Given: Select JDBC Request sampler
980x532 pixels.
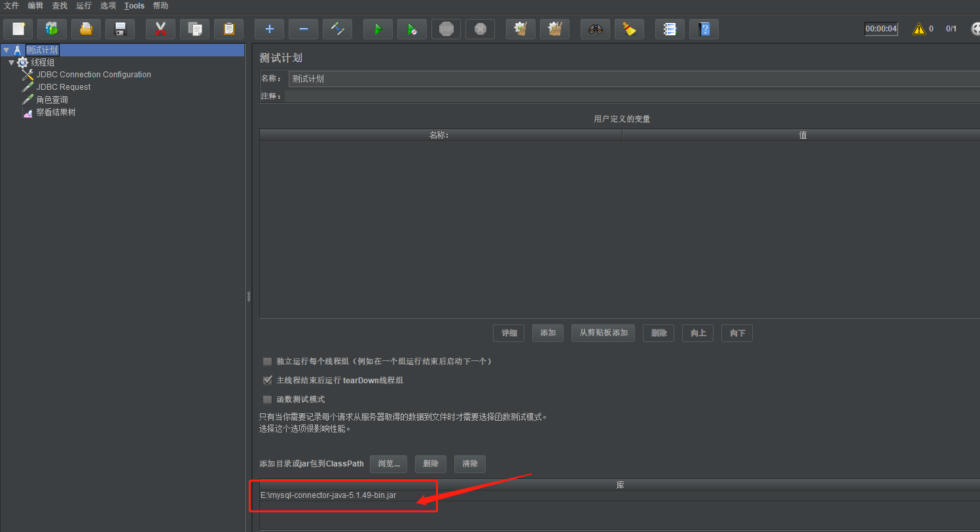Looking at the screenshot, I should (x=64, y=87).
